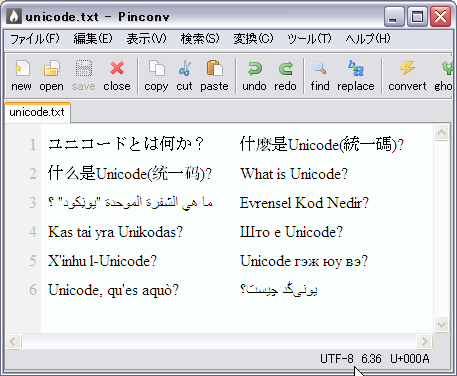Click the green redo arrow icon

[x=286, y=69]
